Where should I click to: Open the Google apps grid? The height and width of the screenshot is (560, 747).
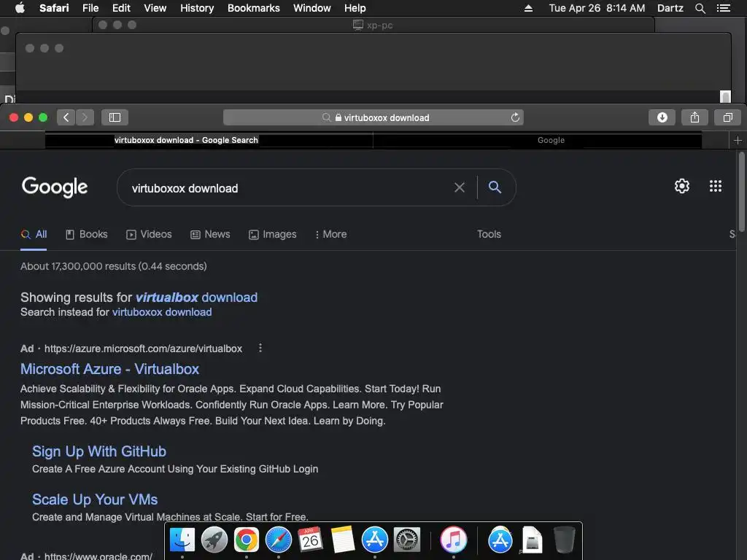(715, 186)
